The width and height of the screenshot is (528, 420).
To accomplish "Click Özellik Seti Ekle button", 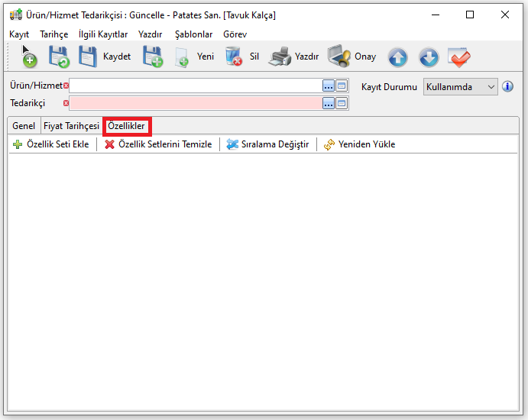I will pos(51,144).
